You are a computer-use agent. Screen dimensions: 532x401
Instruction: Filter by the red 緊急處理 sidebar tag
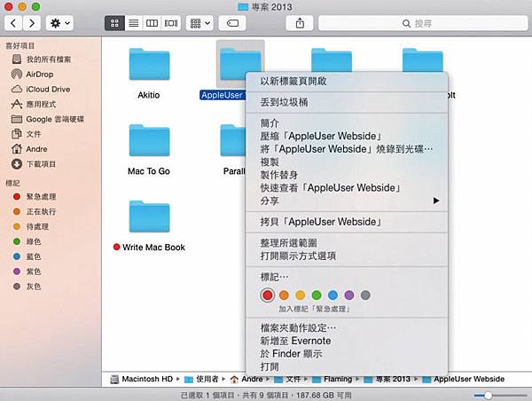35,197
